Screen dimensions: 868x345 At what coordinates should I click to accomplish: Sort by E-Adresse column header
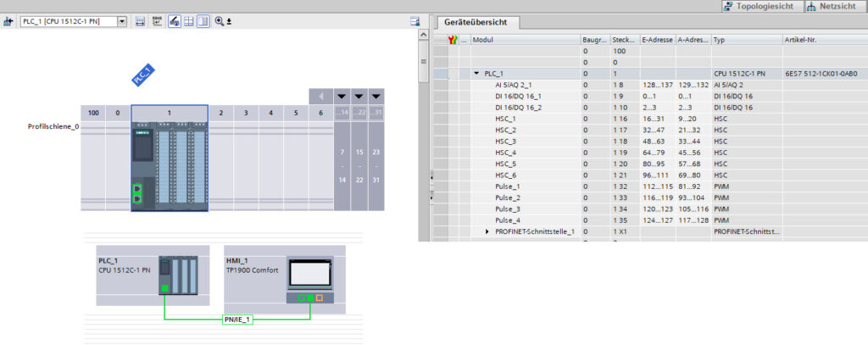658,40
